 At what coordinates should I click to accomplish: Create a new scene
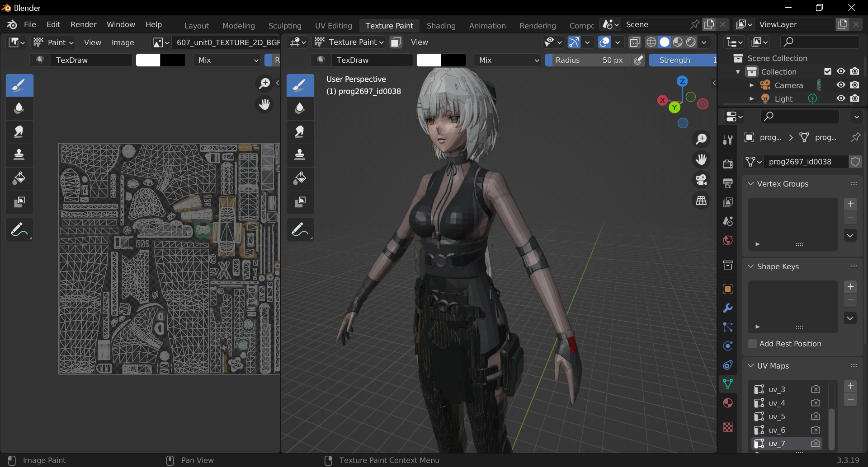click(709, 24)
